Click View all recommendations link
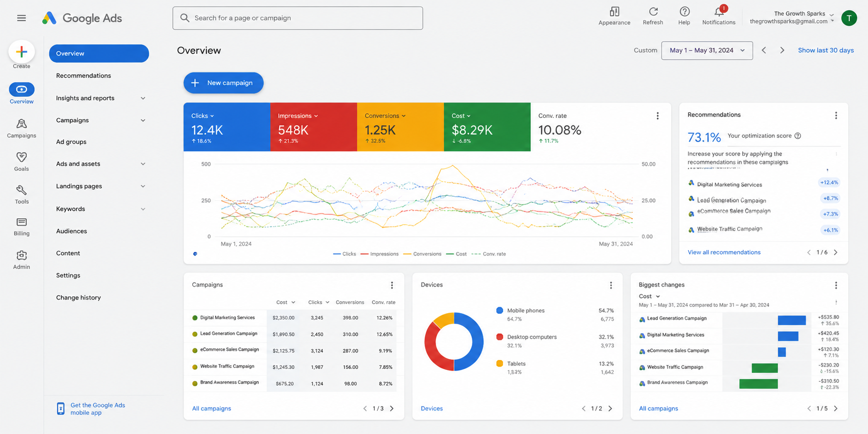The image size is (868, 434). tap(724, 252)
